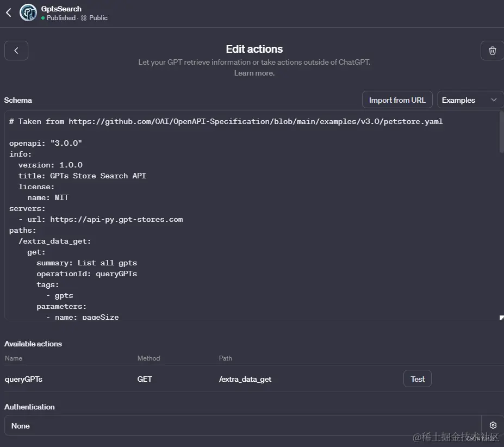Click the /extra_data_get: path line in schema

tap(55, 241)
